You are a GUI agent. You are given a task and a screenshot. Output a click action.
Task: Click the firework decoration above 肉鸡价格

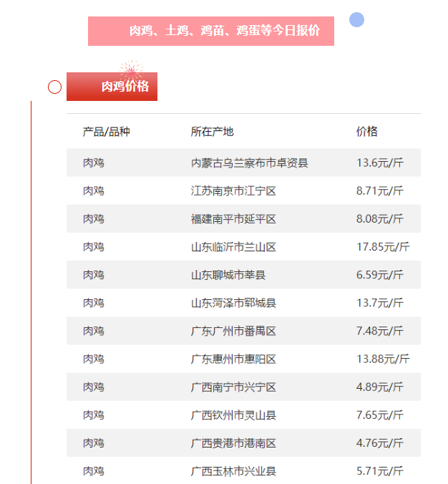131,70
